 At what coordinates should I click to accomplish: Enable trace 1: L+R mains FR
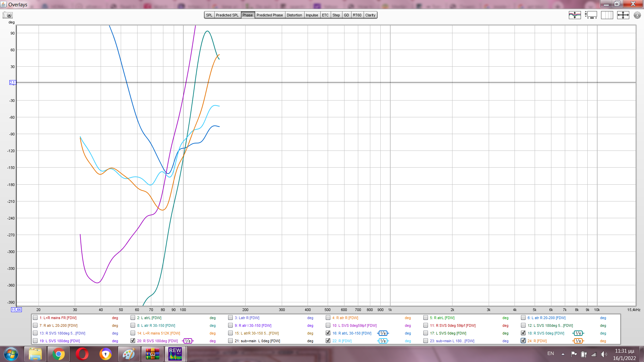35,317
